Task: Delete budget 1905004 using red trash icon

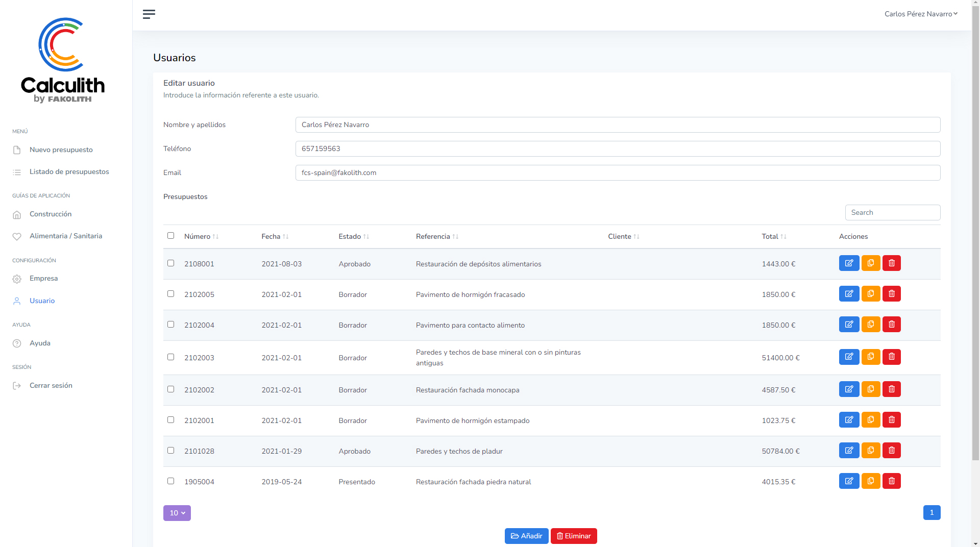Action: 892,481
